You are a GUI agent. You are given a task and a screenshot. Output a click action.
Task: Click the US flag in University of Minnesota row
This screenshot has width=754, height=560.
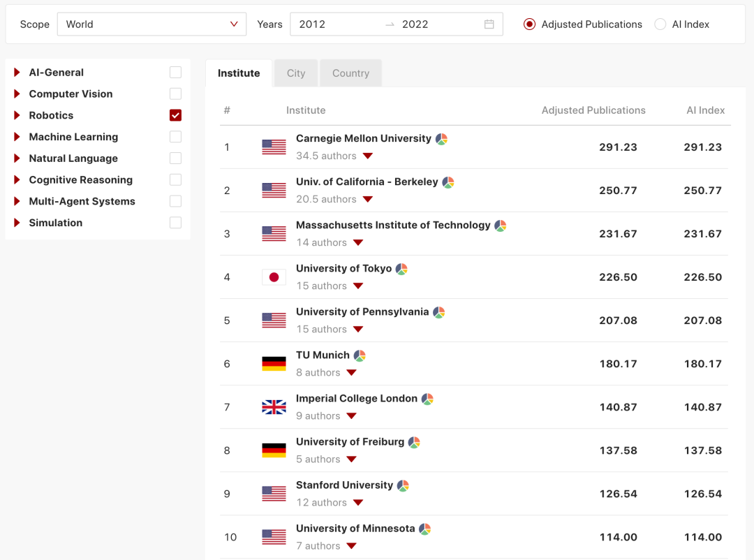pyautogui.click(x=274, y=537)
